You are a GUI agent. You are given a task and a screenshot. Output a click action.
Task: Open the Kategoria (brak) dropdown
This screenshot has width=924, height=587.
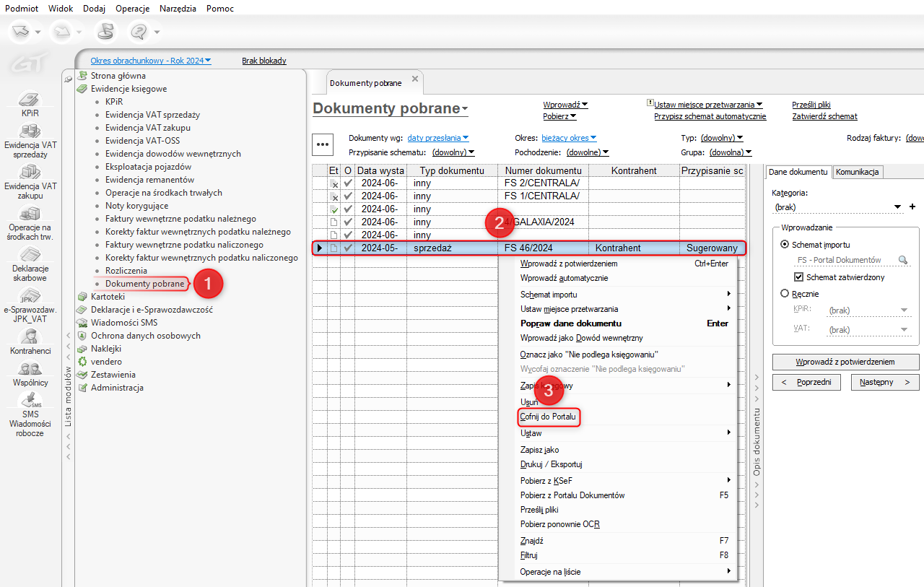tap(898, 207)
